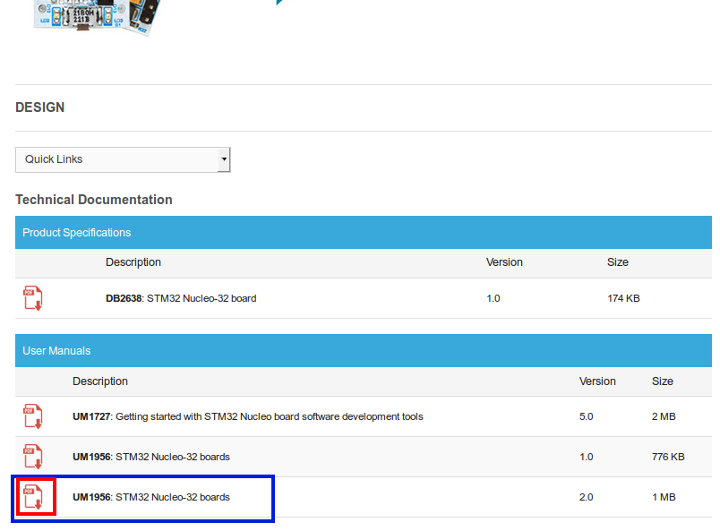This screenshot has width=720, height=531.
Task: Click the User Manuals section header
Action: pyautogui.click(x=57, y=351)
